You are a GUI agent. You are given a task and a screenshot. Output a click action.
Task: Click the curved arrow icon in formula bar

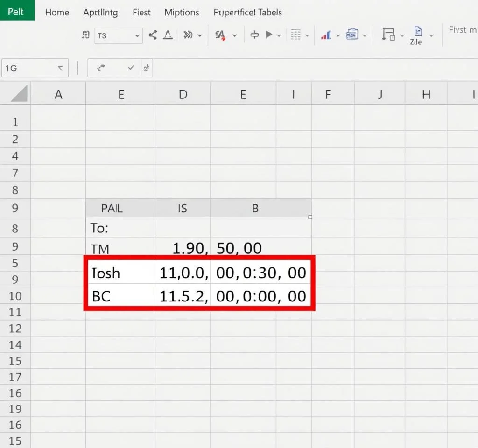[x=101, y=68]
